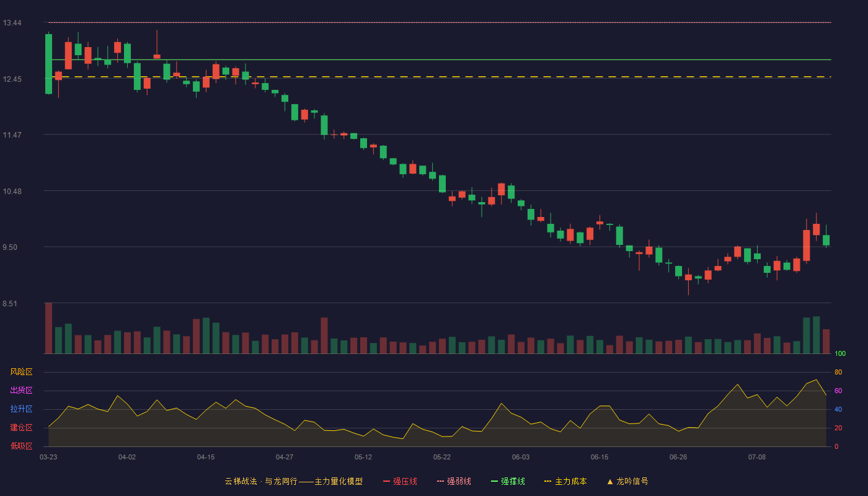Click the 拉升区 zone label
Viewport: 868px width, 496px height.
21,409
